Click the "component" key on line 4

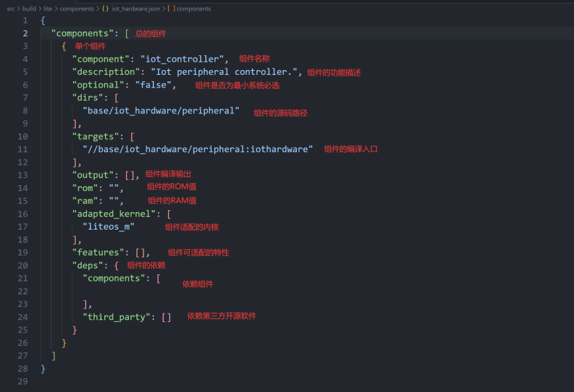pyautogui.click(x=101, y=59)
